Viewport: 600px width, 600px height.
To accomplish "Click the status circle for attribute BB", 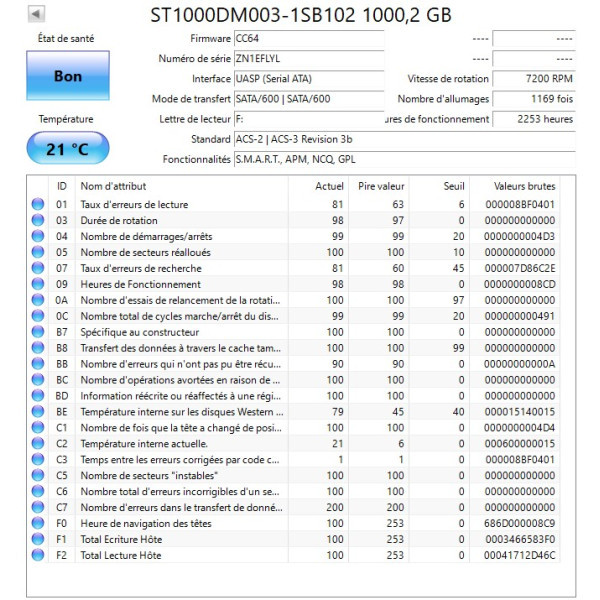I will [38, 364].
